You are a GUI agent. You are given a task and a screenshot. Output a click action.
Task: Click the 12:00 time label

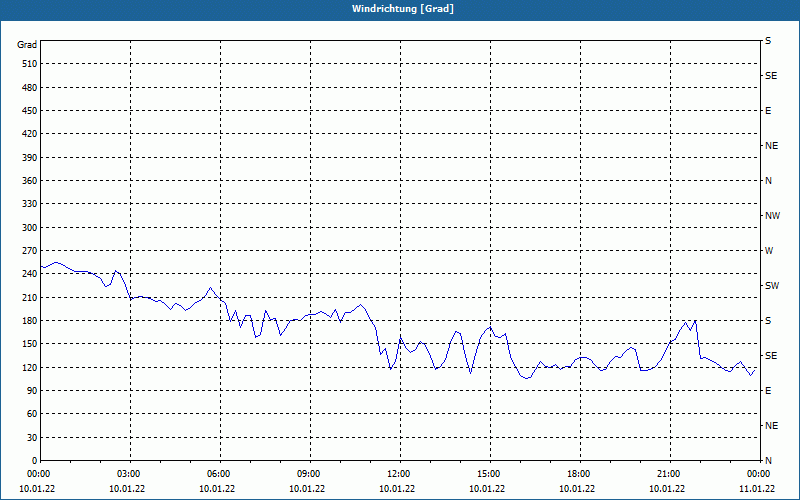click(x=400, y=474)
